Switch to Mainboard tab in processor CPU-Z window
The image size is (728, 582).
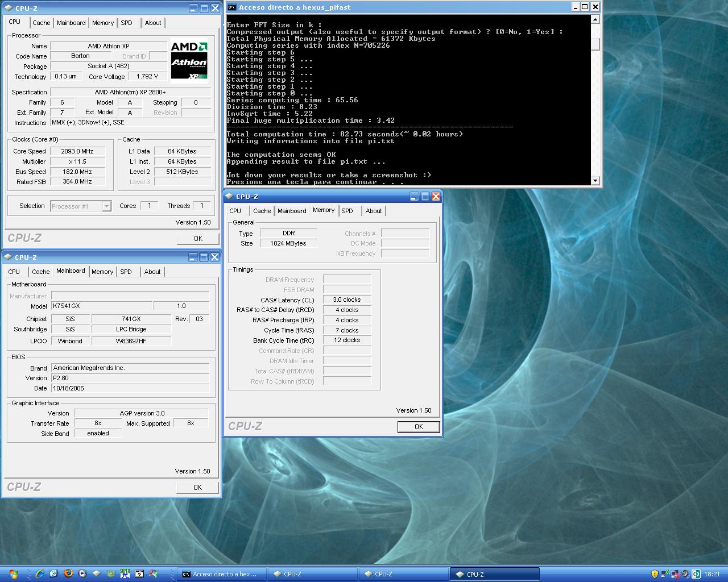point(71,23)
